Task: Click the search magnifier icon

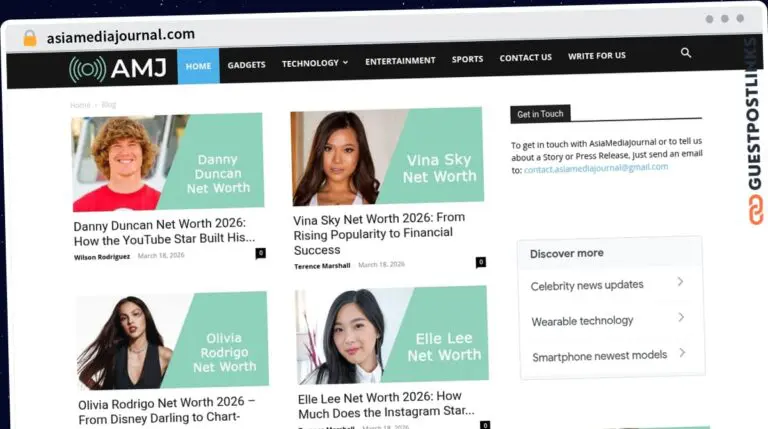Action: click(686, 53)
